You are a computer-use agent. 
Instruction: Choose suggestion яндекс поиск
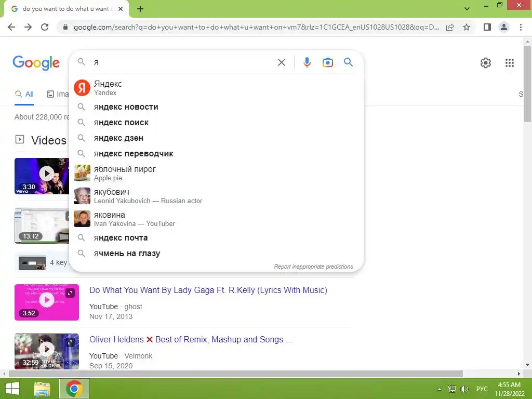(217, 123)
